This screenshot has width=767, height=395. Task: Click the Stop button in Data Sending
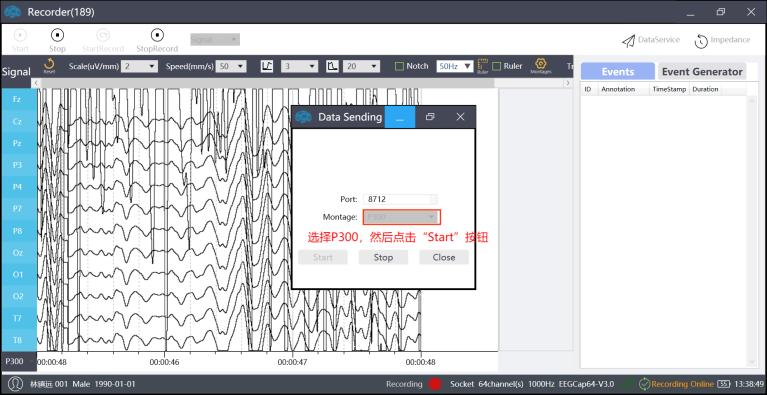tap(383, 257)
